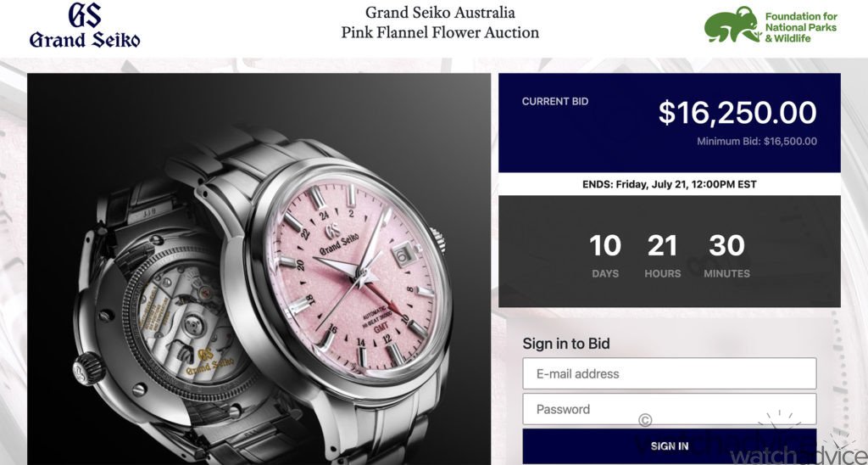This screenshot has height=465, width=868.
Task: Click the SIGN IN button
Action: (x=670, y=445)
